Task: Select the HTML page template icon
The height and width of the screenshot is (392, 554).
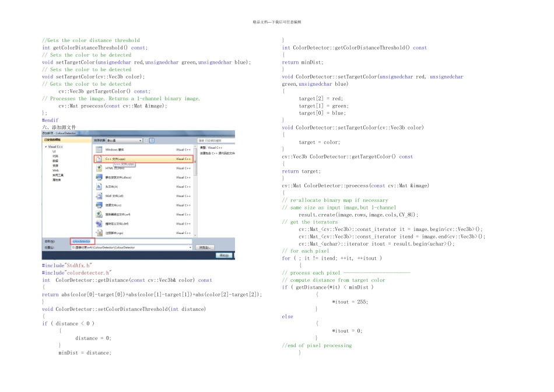Action: coord(99,168)
